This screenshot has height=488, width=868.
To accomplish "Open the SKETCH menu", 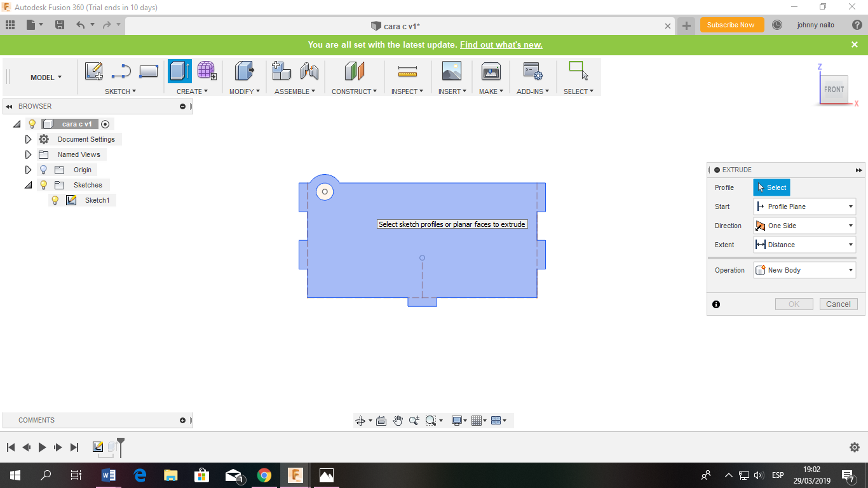I will (120, 91).
